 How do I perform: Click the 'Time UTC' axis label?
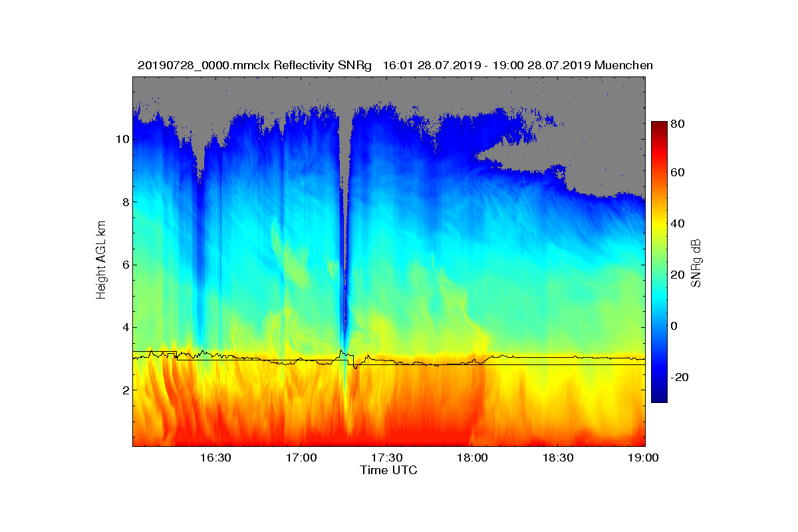(x=389, y=470)
